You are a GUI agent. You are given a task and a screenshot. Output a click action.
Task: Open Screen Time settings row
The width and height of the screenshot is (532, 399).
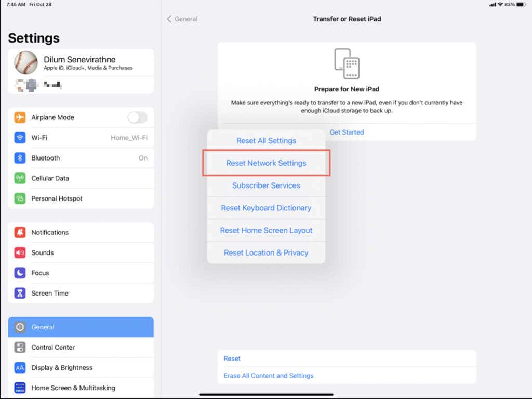pyautogui.click(x=81, y=293)
